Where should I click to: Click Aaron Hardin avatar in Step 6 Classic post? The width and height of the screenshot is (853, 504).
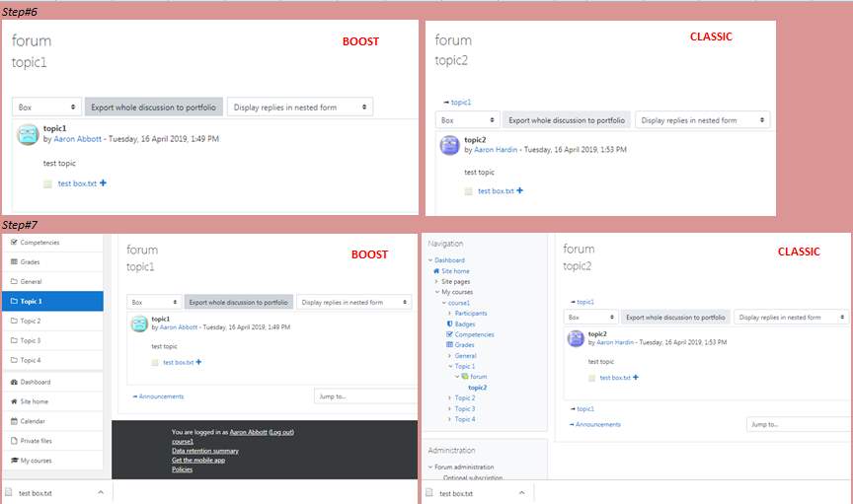[x=450, y=145]
